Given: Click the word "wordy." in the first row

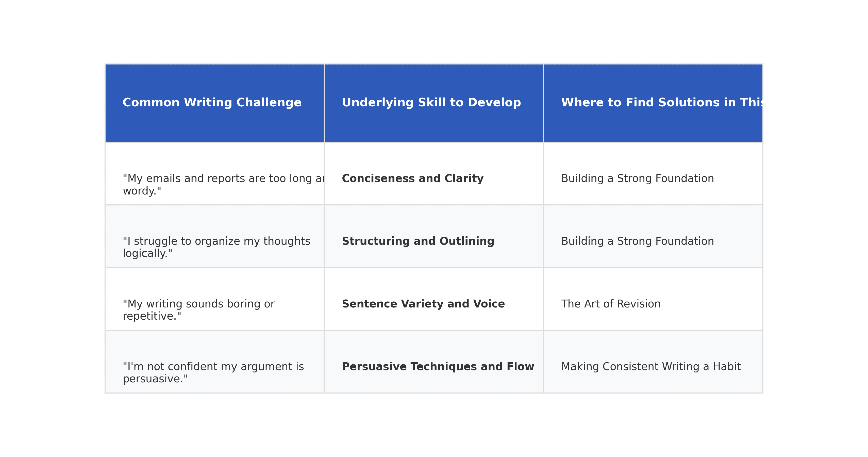Looking at the screenshot, I should pos(142,191).
